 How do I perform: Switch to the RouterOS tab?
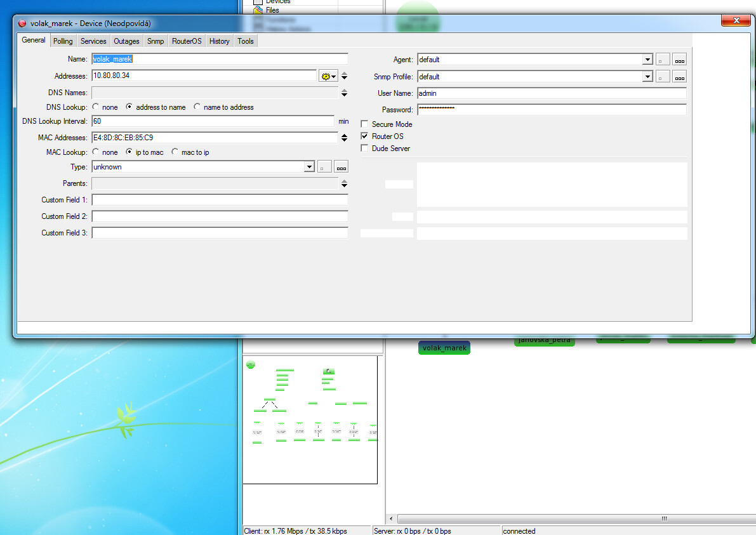[186, 41]
